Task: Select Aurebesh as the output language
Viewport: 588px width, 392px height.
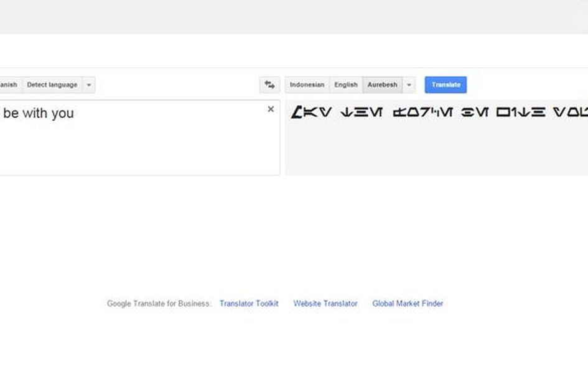Action: [x=382, y=85]
